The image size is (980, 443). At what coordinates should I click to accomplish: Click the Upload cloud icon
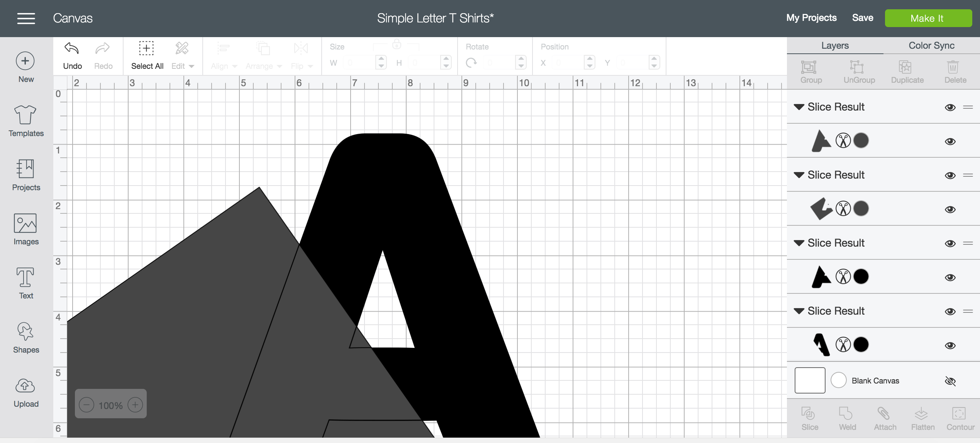(x=25, y=386)
